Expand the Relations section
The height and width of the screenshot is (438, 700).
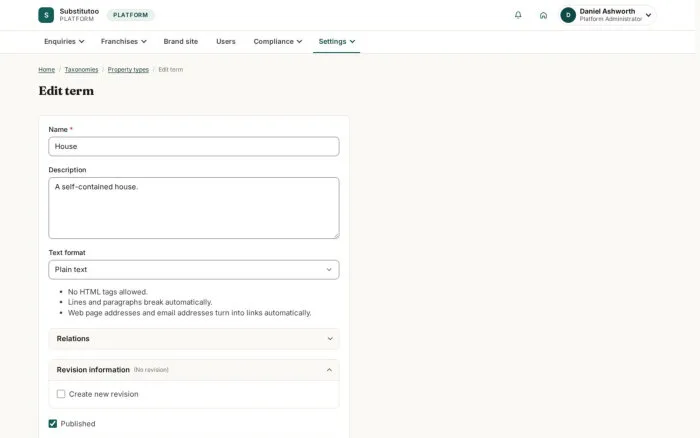tap(194, 339)
